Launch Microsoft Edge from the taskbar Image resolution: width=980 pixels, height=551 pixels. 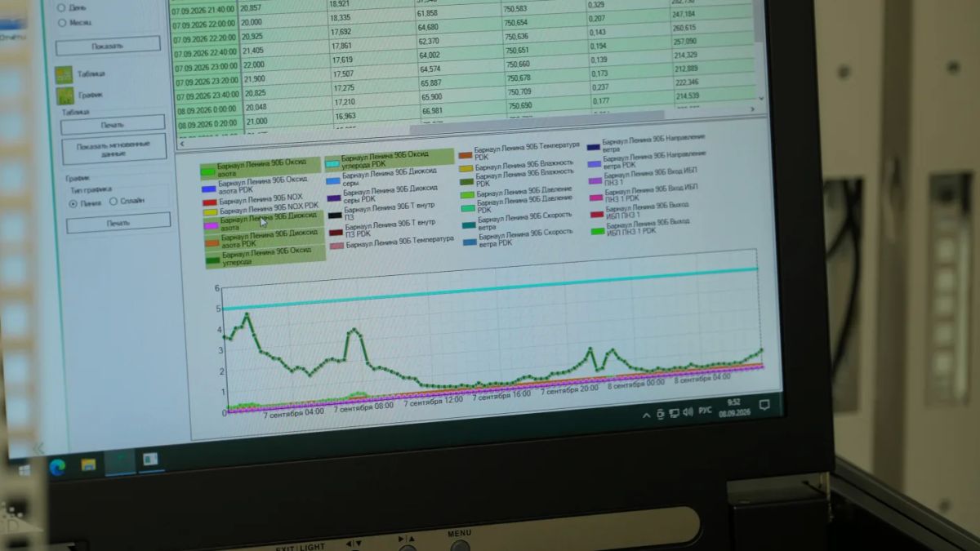[x=57, y=466]
